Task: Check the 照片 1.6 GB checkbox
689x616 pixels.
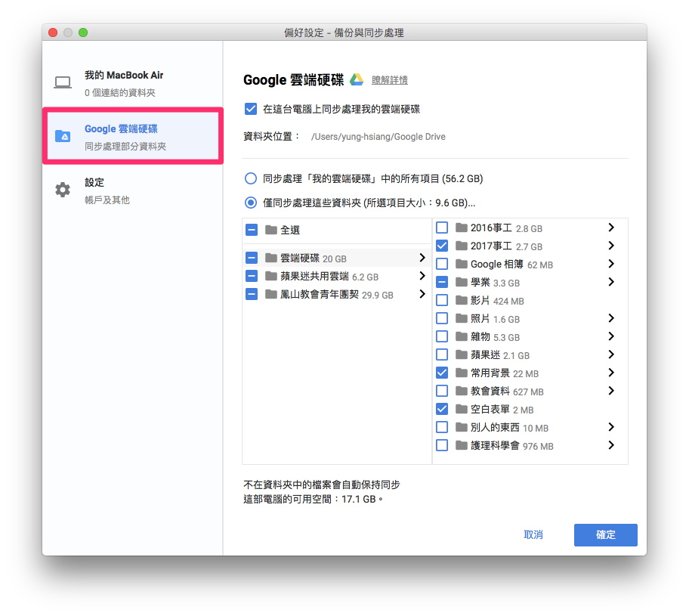Action: pyautogui.click(x=442, y=318)
